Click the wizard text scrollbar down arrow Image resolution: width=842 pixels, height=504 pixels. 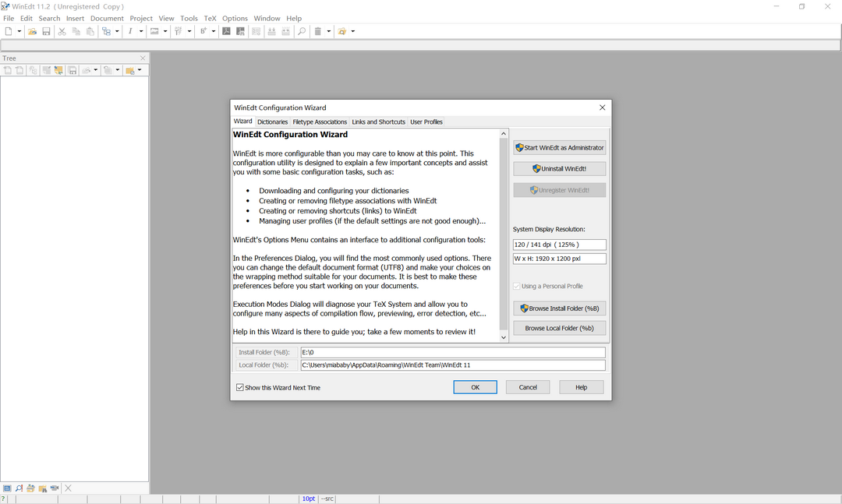click(x=504, y=337)
